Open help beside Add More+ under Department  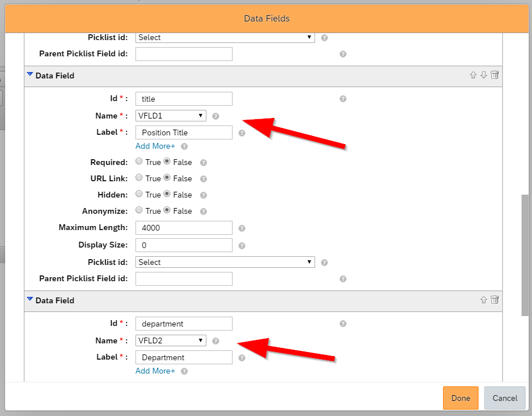point(184,371)
